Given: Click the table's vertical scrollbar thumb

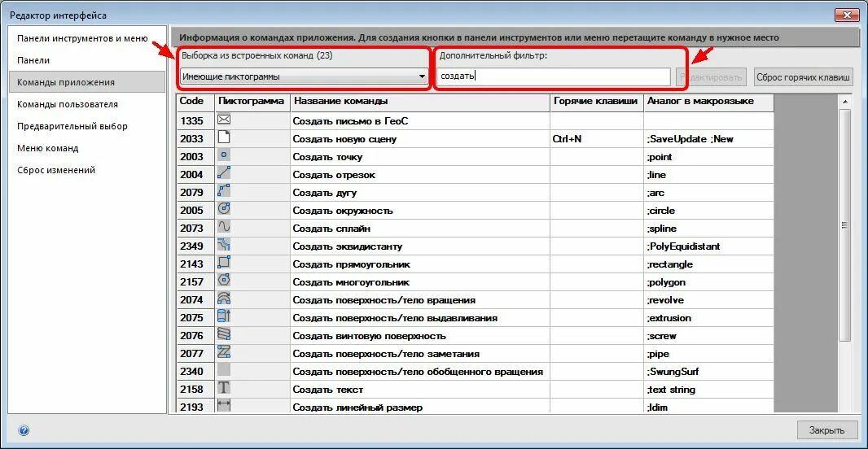Looking at the screenshot, I should click(844, 225).
